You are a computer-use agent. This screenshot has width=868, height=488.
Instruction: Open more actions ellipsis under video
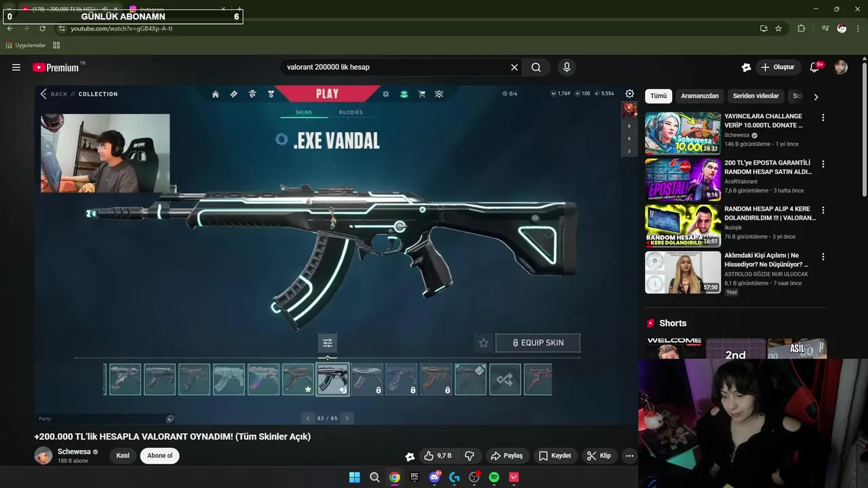(629, 455)
